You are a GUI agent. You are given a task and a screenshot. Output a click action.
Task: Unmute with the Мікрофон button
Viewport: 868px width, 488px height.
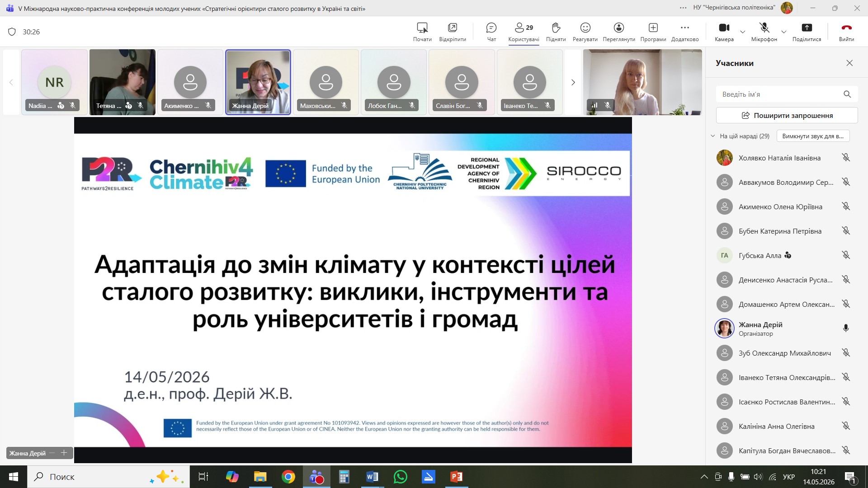[x=764, y=32]
